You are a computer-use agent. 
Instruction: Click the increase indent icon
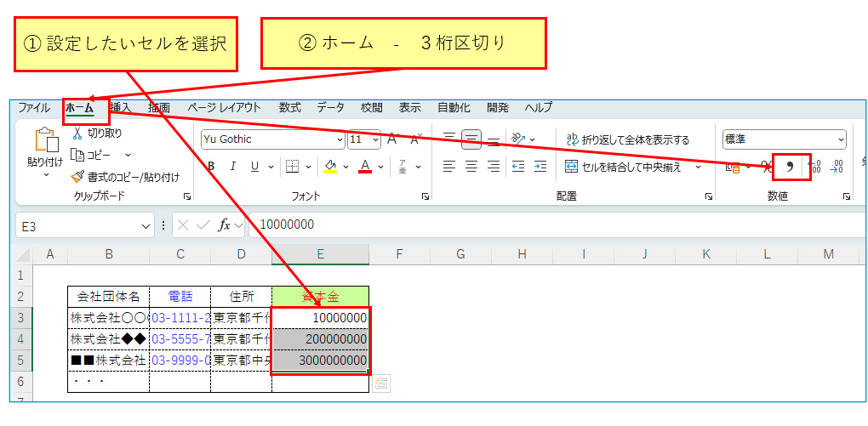(540, 167)
